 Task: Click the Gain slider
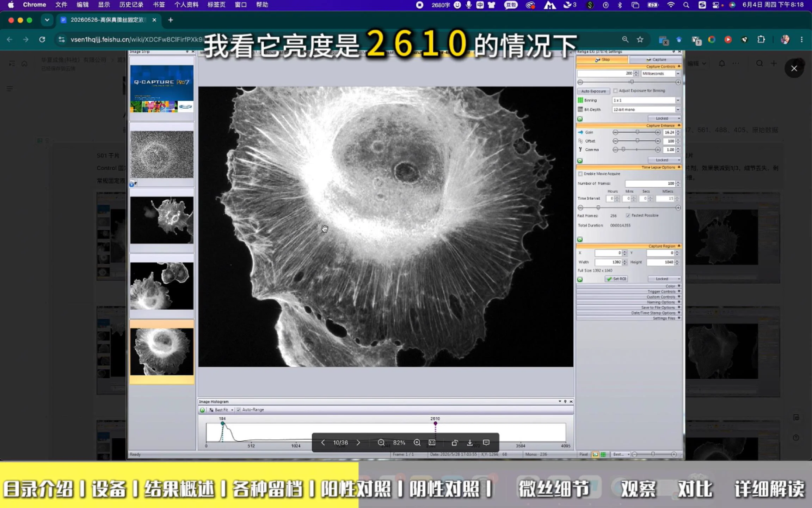coord(636,132)
